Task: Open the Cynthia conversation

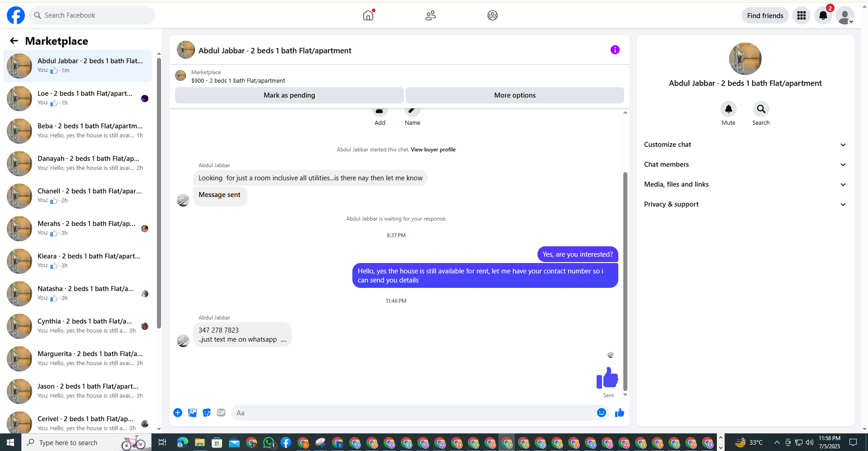Action: pyautogui.click(x=78, y=326)
